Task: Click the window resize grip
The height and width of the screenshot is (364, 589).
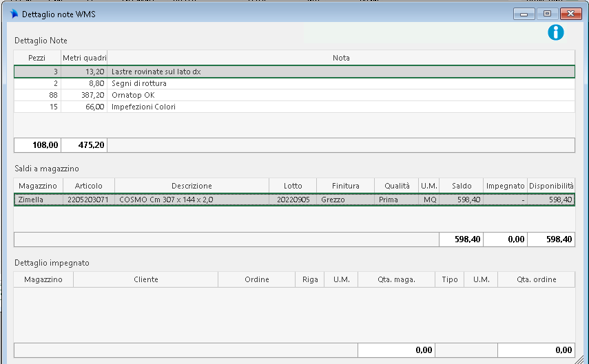Action: pyautogui.click(x=580, y=359)
